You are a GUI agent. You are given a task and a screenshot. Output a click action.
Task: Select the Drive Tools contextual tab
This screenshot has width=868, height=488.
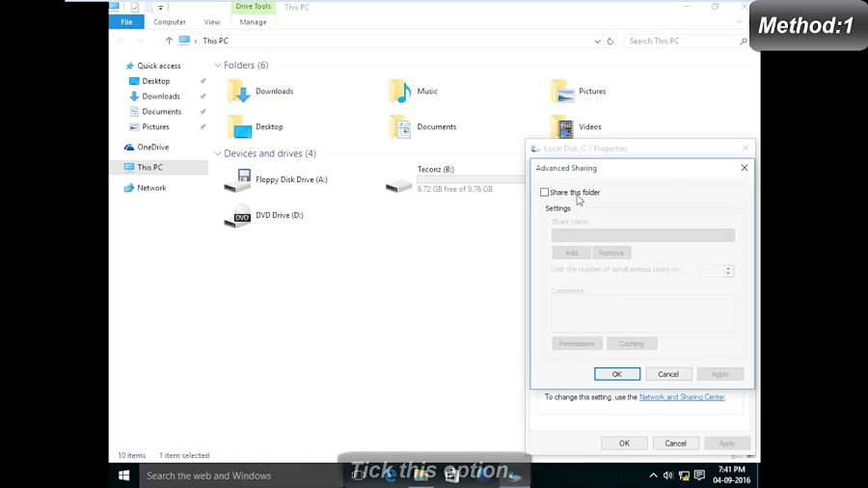point(253,7)
